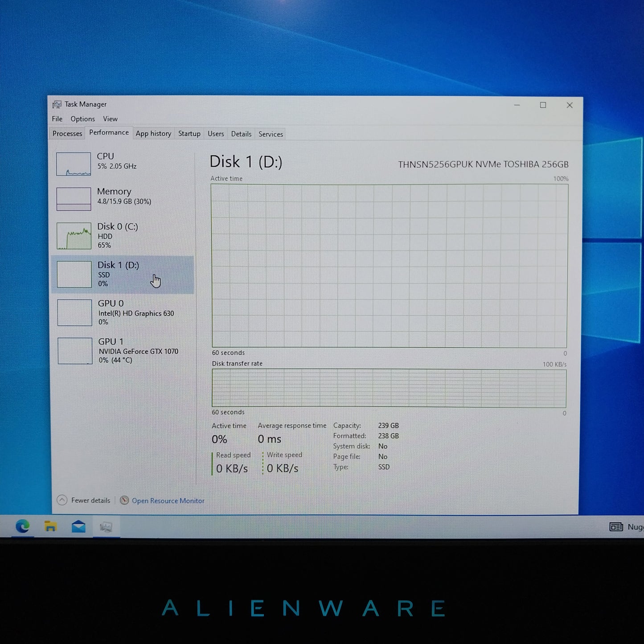Click the Page file value No
644x644 pixels.
click(x=382, y=457)
